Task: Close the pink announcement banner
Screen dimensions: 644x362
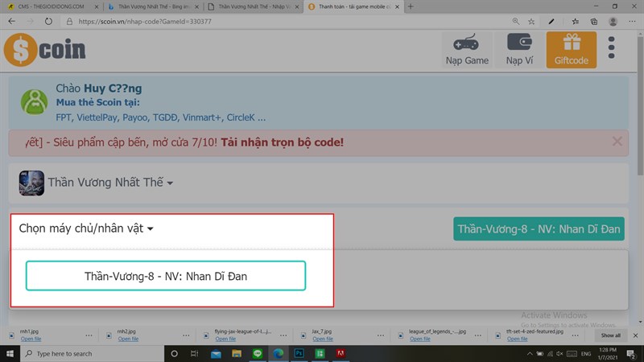Action: pos(617,142)
